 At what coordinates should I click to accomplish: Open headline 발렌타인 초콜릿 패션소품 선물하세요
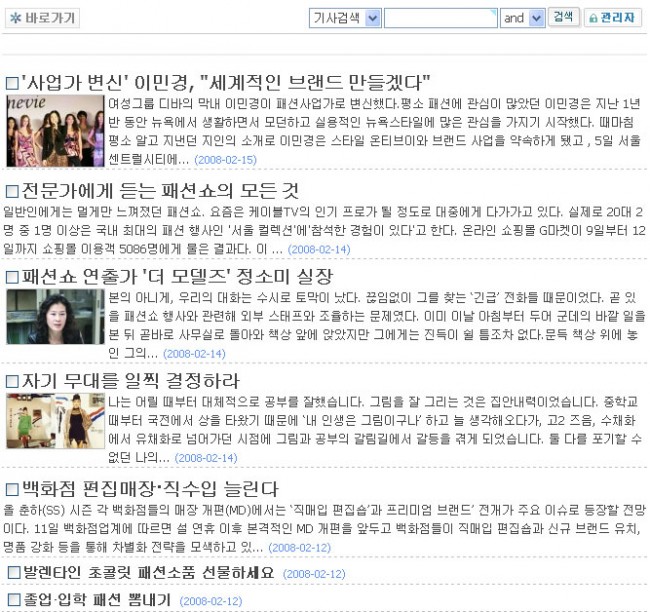click(x=148, y=573)
